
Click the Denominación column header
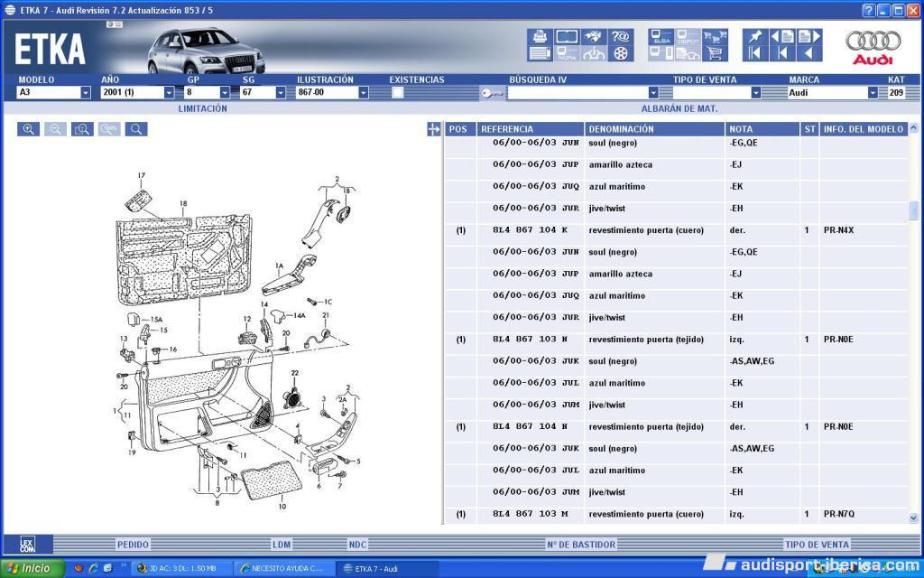point(654,129)
